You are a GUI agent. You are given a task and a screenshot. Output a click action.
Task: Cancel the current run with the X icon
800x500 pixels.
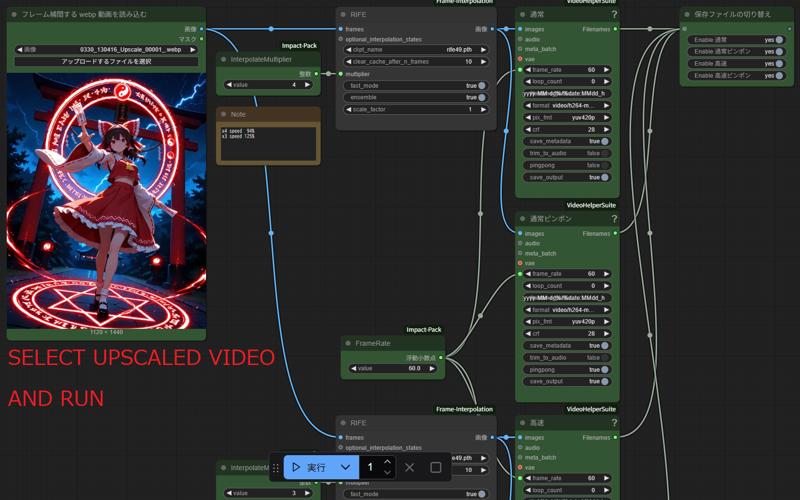(x=409, y=467)
